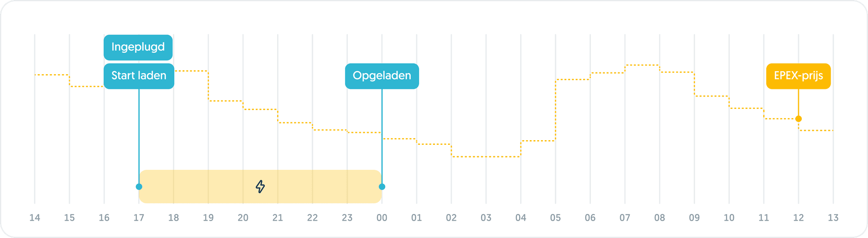868x238 pixels.
Task: Select hour 13 on the time axis
Action: (833, 218)
